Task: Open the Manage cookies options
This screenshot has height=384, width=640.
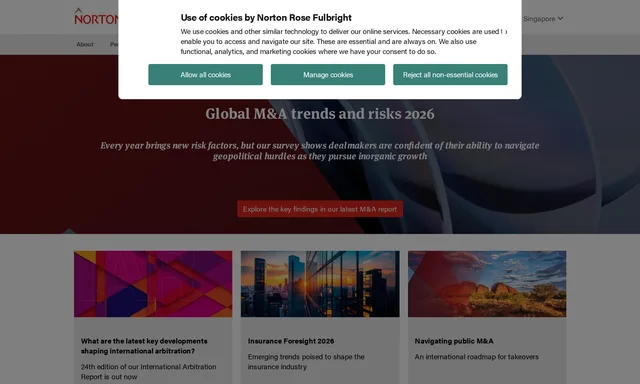Action: pyautogui.click(x=328, y=75)
